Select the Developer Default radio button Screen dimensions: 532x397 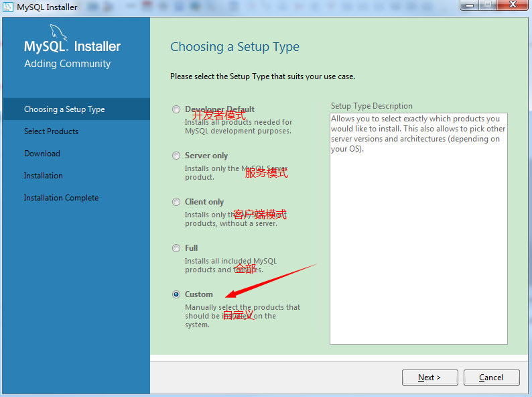point(176,109)
